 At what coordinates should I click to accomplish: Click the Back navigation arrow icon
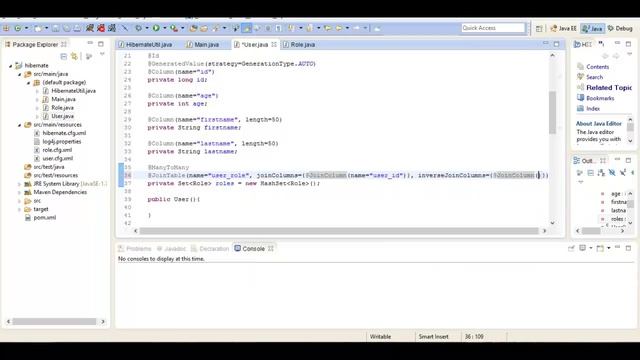pyautogui.click(x=339, y=28)
